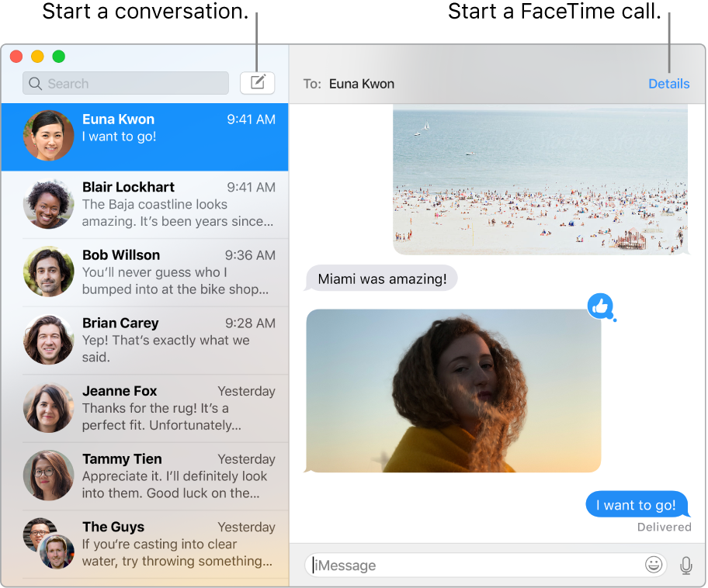Screen dimensions: 708x588
Task: Open Details to start a FaceTime call
Action: pyautogui.click(x=668, y=83)
